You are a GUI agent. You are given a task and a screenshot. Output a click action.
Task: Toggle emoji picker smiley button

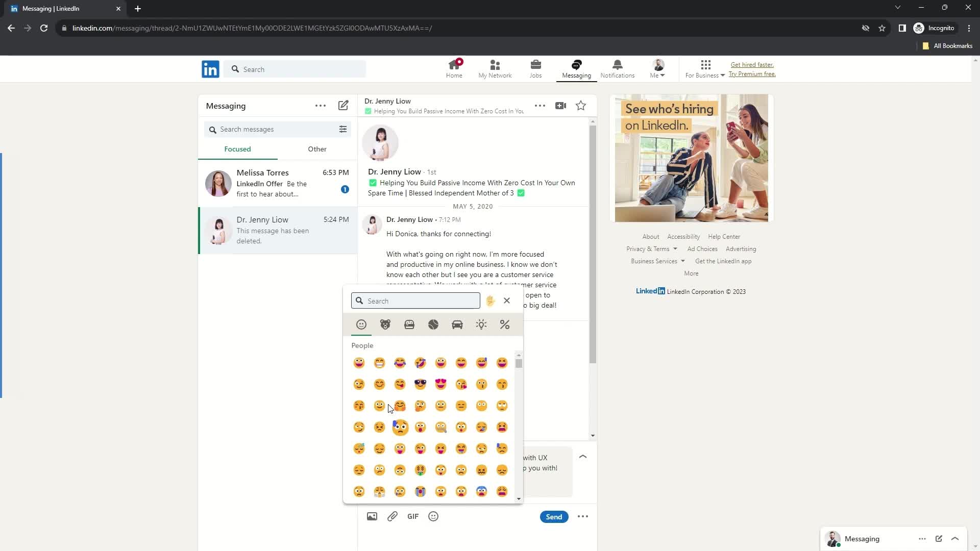click(433, 516)
